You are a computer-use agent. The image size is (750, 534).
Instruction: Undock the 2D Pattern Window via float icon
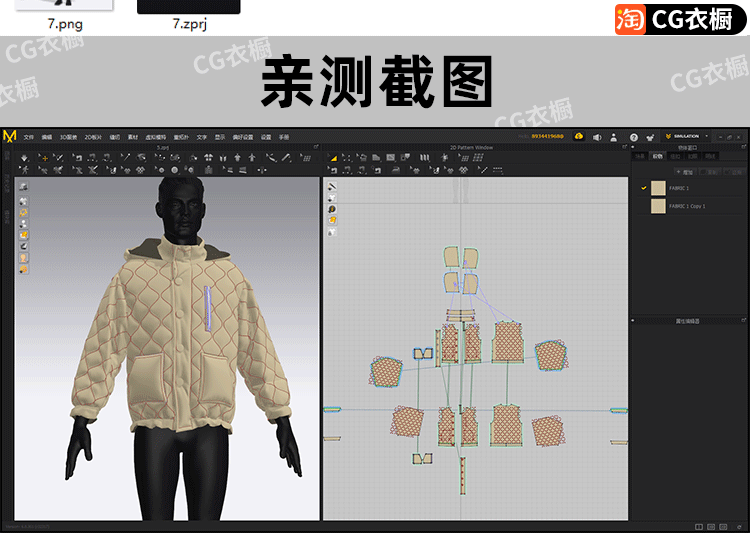pyautogui.click(x=624, y=147)
